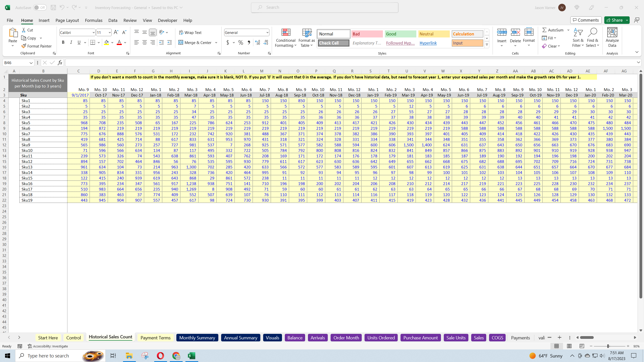Enable Wrap Text for selected cell
The image size is (644, 362).
190,32
